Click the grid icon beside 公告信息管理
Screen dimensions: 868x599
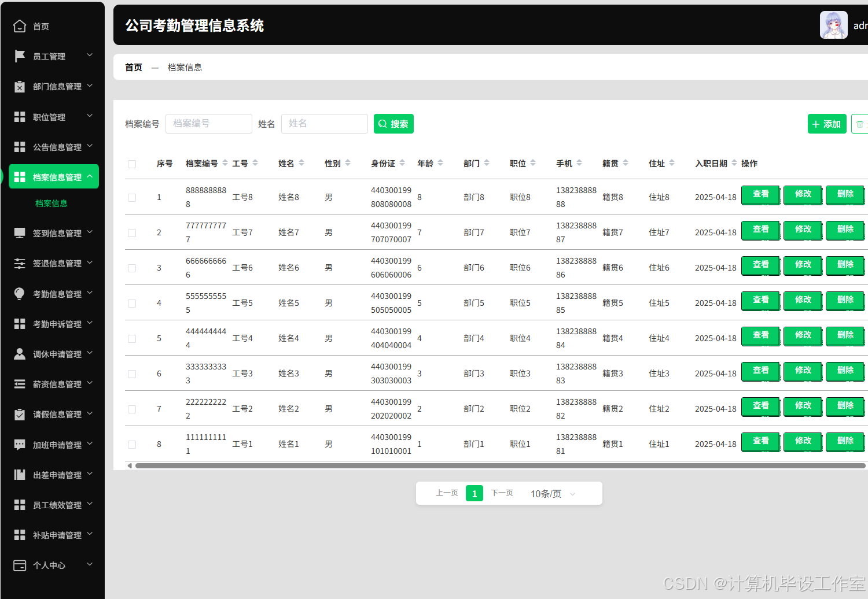coord(20,147)
